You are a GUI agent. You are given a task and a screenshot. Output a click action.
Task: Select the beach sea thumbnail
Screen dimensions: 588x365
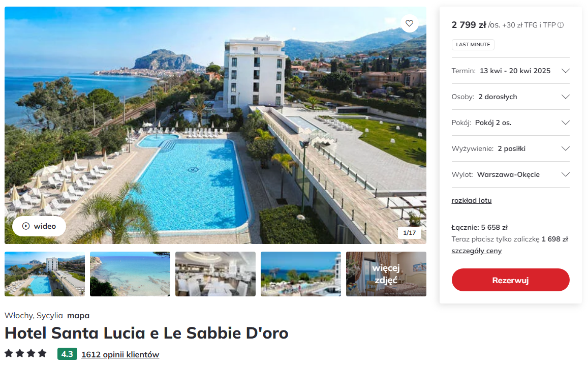(130, 274)
